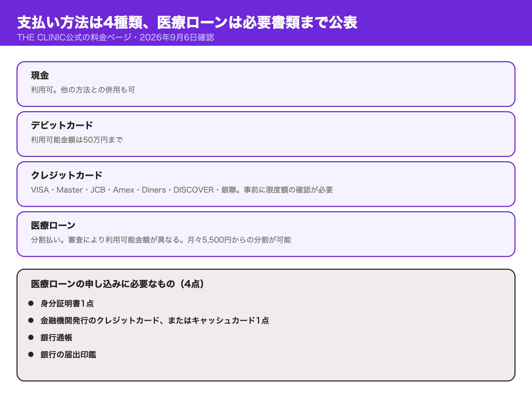Viewport: 532px width, 415px height.
Task: Click the 医療ローン card heading
Action: 53,226
